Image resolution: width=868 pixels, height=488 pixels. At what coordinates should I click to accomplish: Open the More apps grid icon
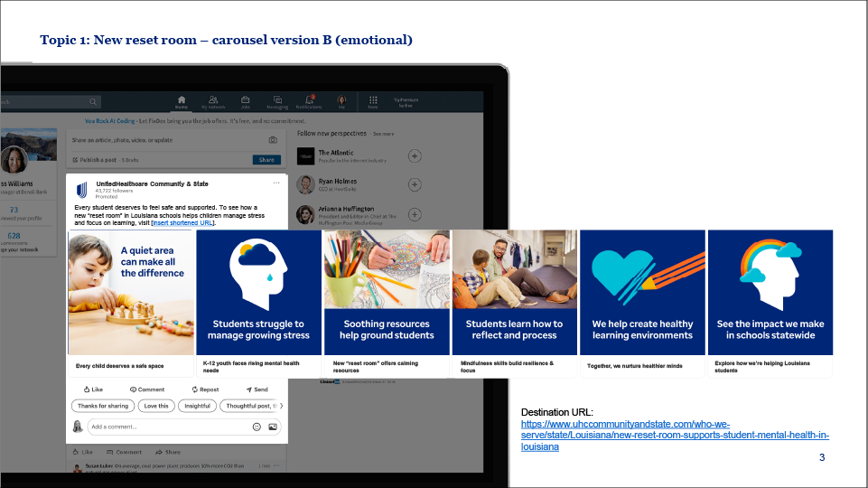(373, 102)
